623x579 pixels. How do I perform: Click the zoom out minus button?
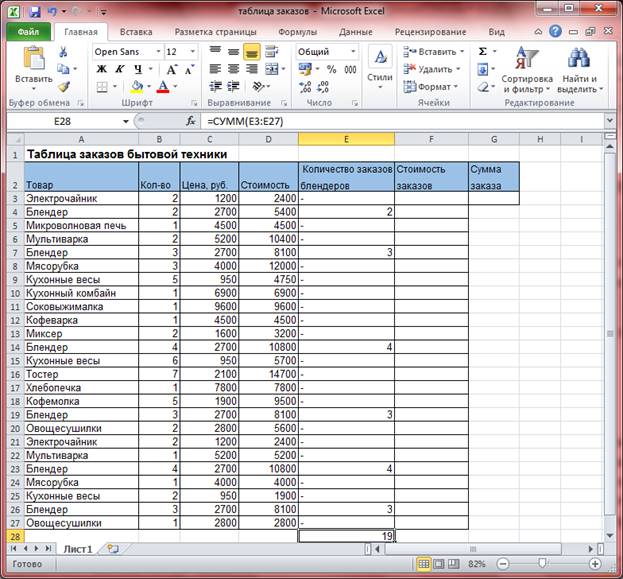(503, 564)
